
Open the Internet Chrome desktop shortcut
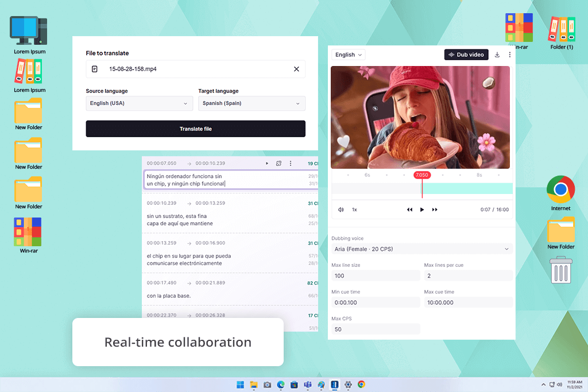pos(560,193)
